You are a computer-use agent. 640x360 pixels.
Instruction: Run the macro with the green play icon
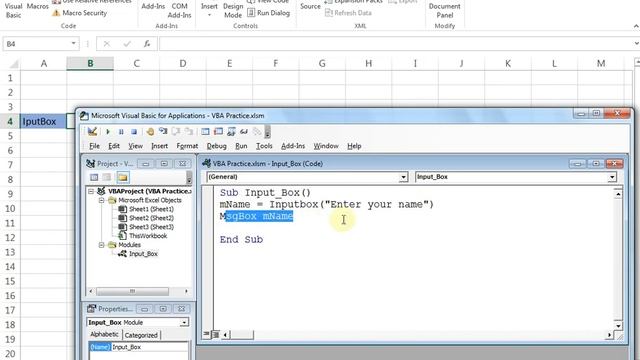point(108,131)
